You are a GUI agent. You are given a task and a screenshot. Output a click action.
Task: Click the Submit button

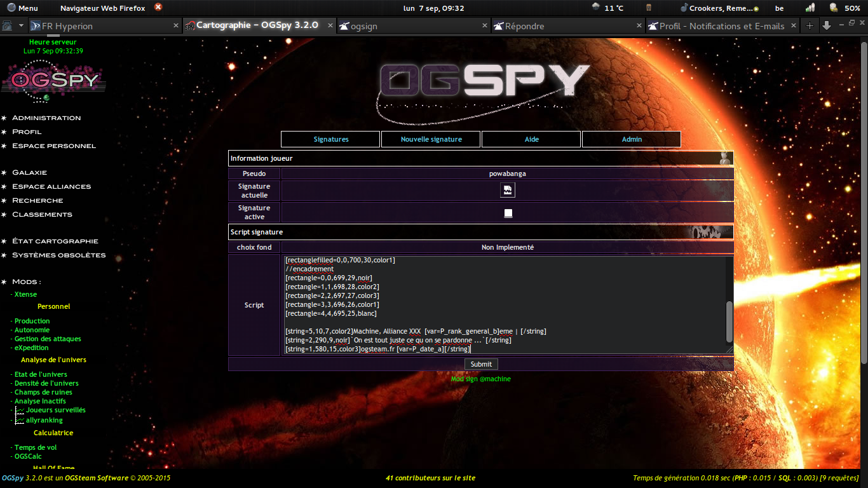pos(481,364)
